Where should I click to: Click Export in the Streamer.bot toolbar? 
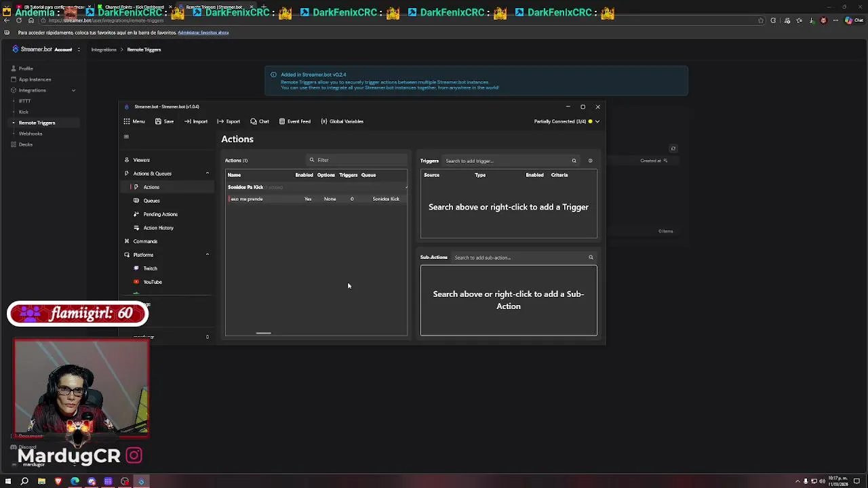pos(229,121)
